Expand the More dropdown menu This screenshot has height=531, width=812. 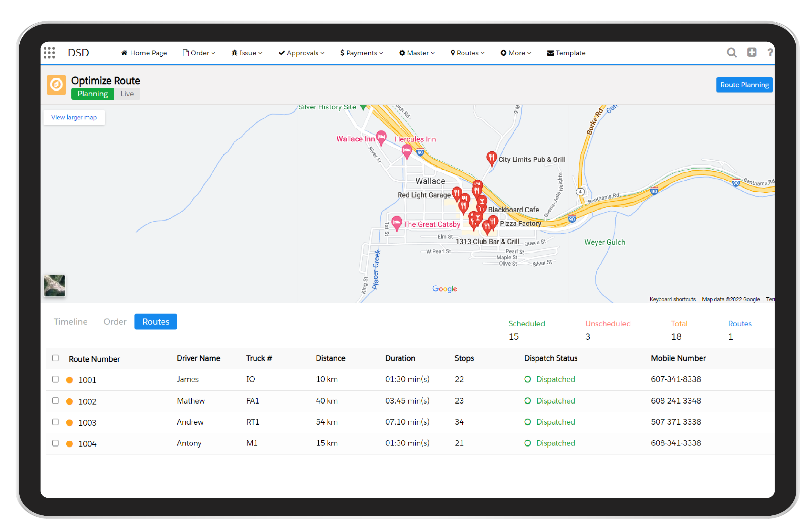click(516, 53)
